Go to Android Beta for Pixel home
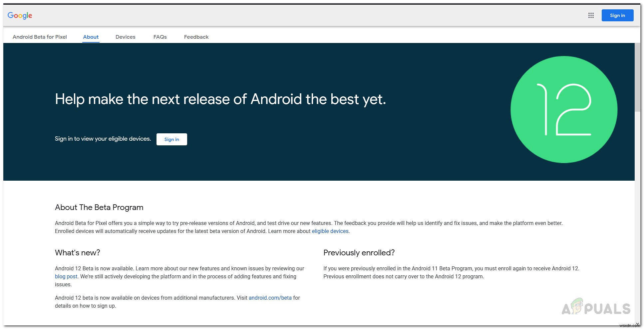Screen dimensions: 644x329 pyautogui.click(x=40, y=37)
